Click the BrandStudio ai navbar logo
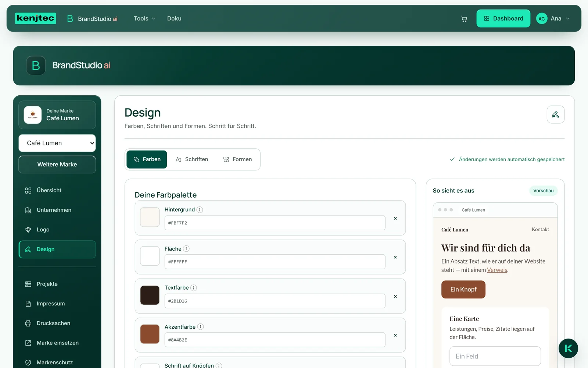 coord(92,19)
